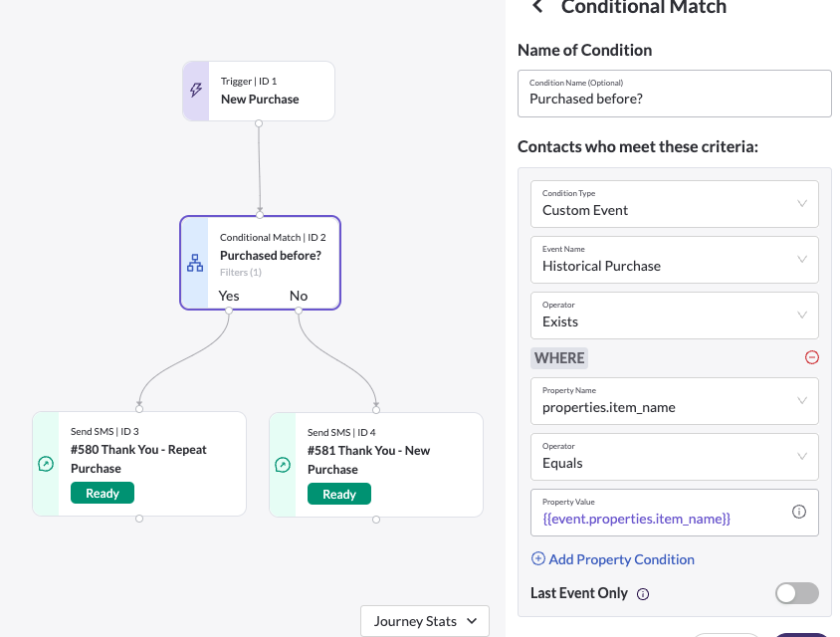This screenshot has width=840, height=637.
Task: Expand the Event Name Historical Purchase dropdown
Action: [675, 260]
